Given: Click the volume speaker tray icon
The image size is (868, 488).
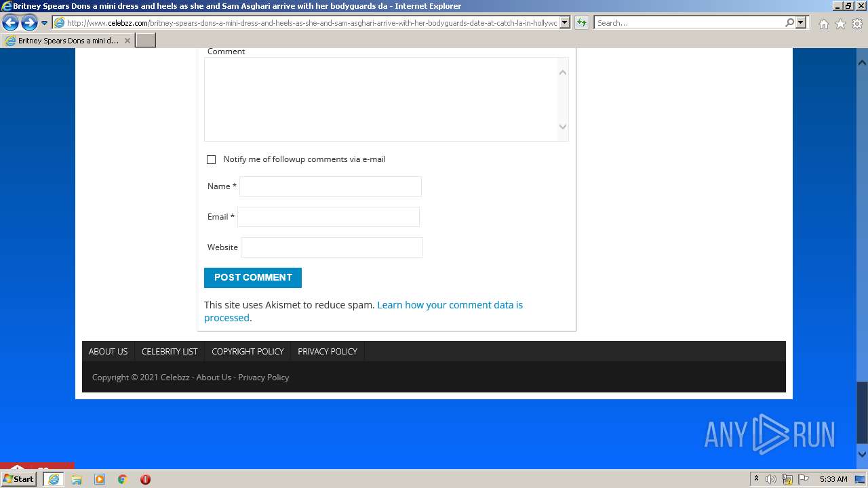Looking at the screenshot, I should 771,479.
